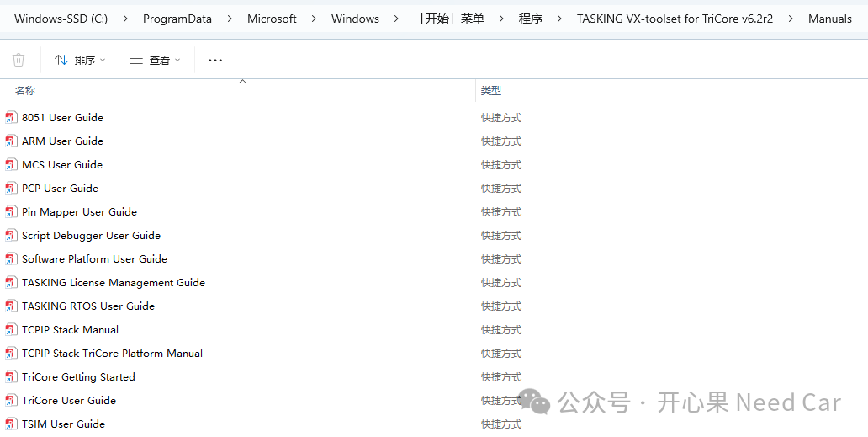This screenshot has height=437, width=868.
Task: Go to 「开始」菜单 in the breadcrumb
Action: 451,19
